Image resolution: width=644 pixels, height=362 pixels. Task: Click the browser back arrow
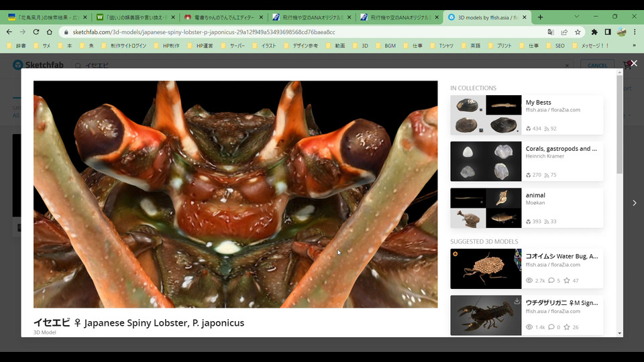point(9,32)
